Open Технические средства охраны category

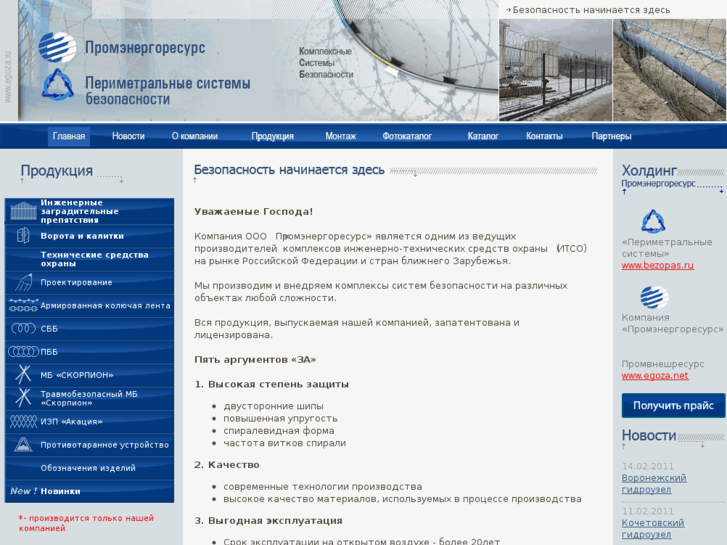click(x=94, y=259)
